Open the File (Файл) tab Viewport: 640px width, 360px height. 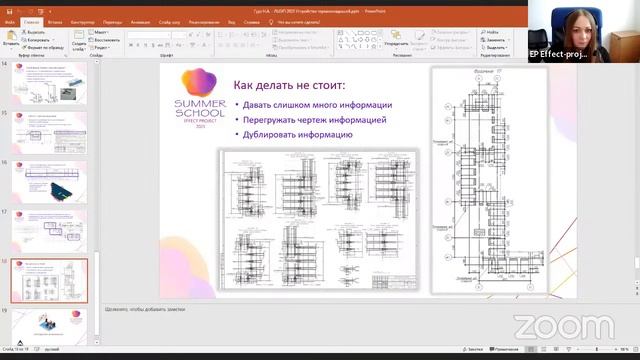(x=10, y=22)
